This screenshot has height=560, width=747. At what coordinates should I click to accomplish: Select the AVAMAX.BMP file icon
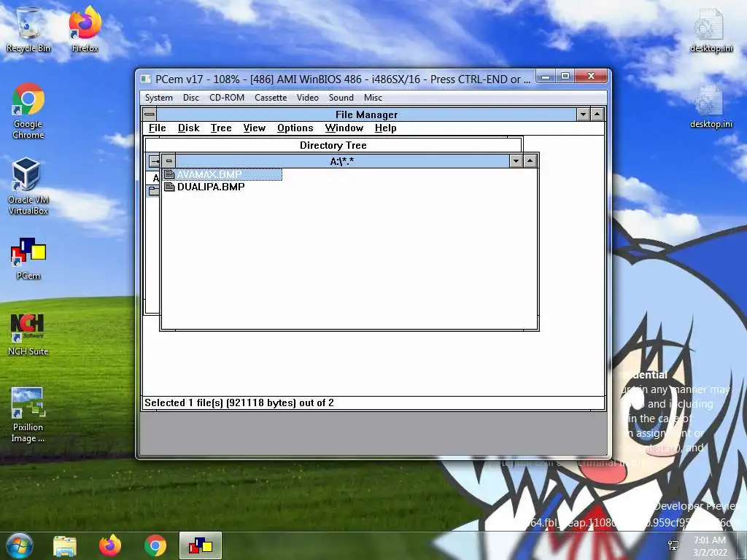click(169, 174)
